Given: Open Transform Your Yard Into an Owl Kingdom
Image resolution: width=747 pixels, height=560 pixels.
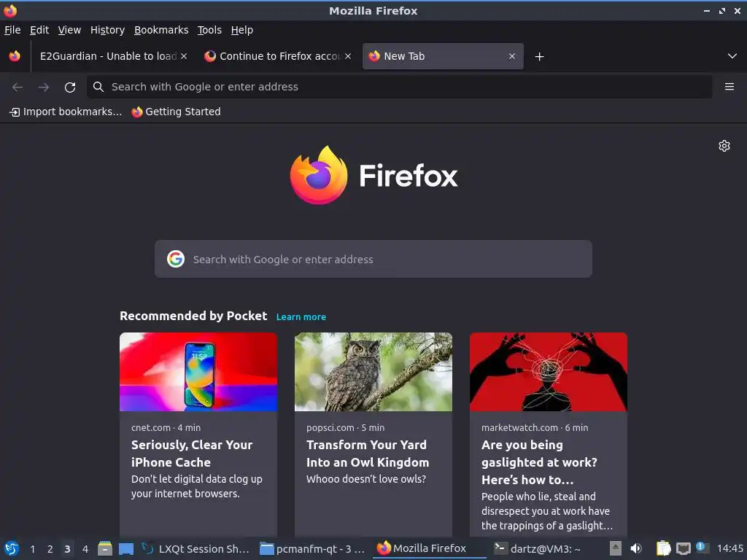Looking at the screenshot, I should (368, 454).
